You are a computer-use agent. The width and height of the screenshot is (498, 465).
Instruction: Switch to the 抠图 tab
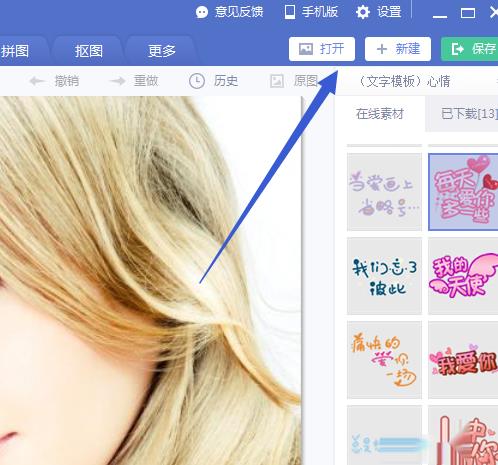coord(88,51)
